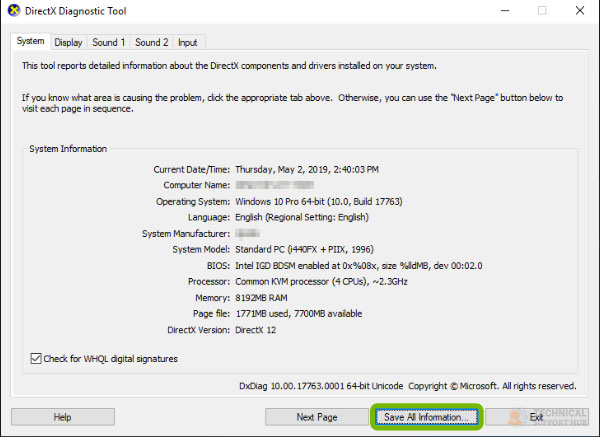Click the Help button
Screen dimensions: 600x437
63,417
